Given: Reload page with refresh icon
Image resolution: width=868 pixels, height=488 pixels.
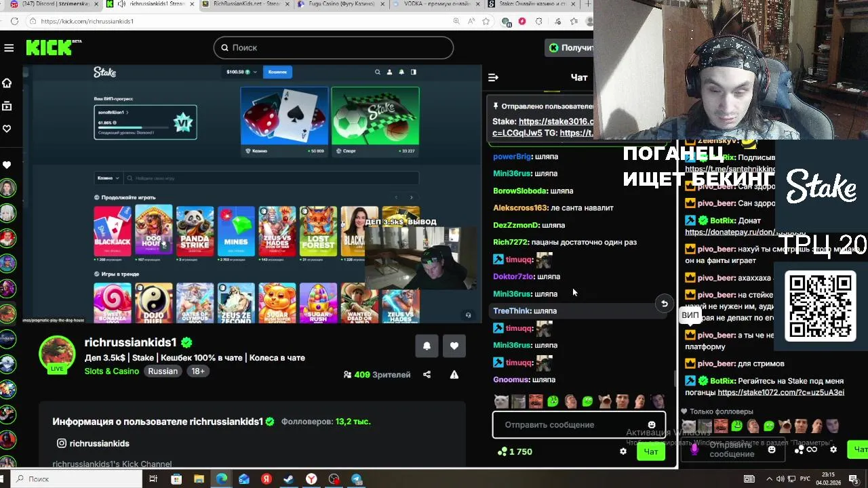Looking at the screenshot, I should [14, 21].
